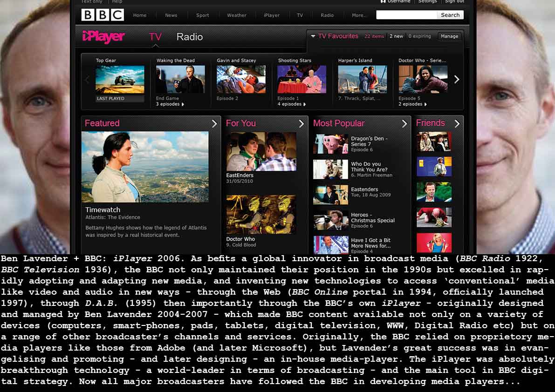
Task: Open Most Popular section arrow
Action: pyautogui.click(x=404, y=123)
